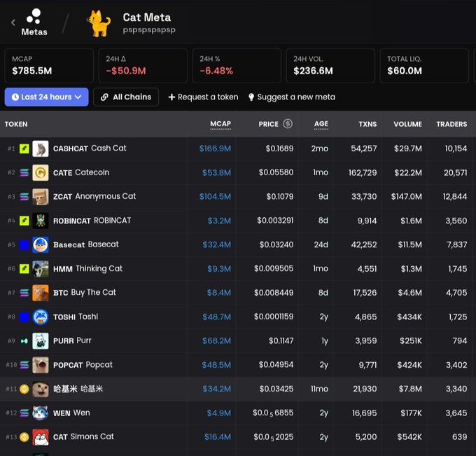Toggle the price currency dollar icon
This screenshot has height=456, width=476.
pyautogui.click(x=288, y=124)
